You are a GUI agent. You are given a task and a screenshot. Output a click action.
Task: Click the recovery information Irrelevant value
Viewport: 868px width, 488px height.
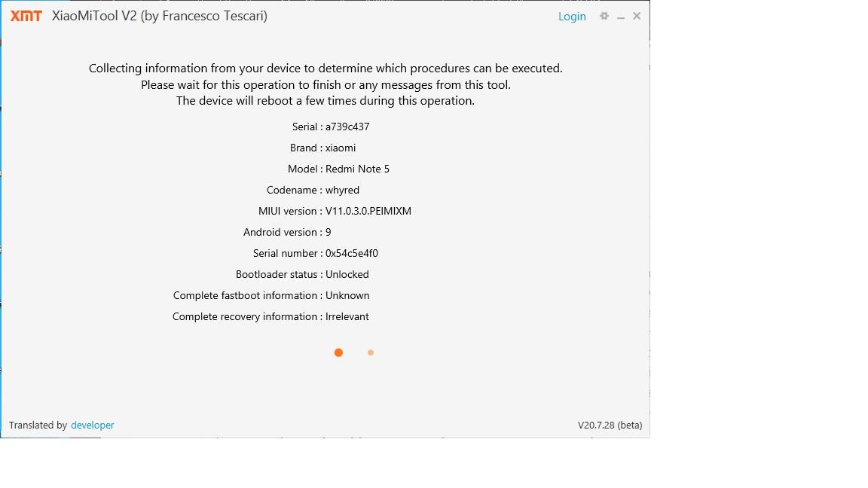(347, 316)
